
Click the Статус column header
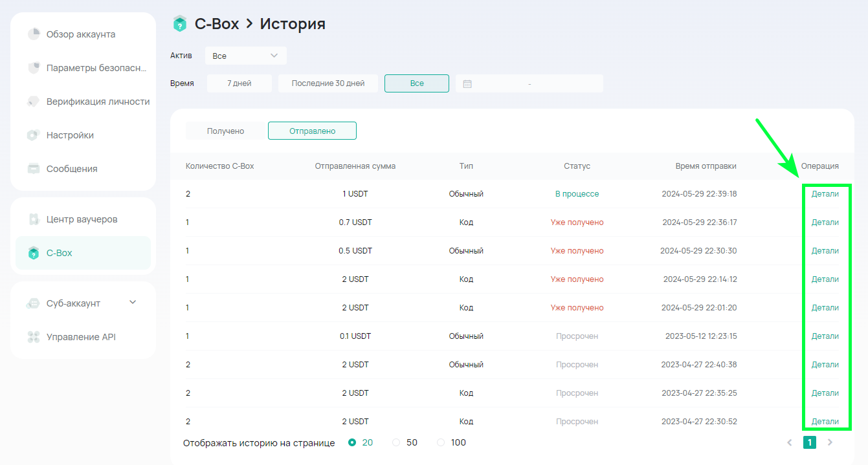coord(577,166)
